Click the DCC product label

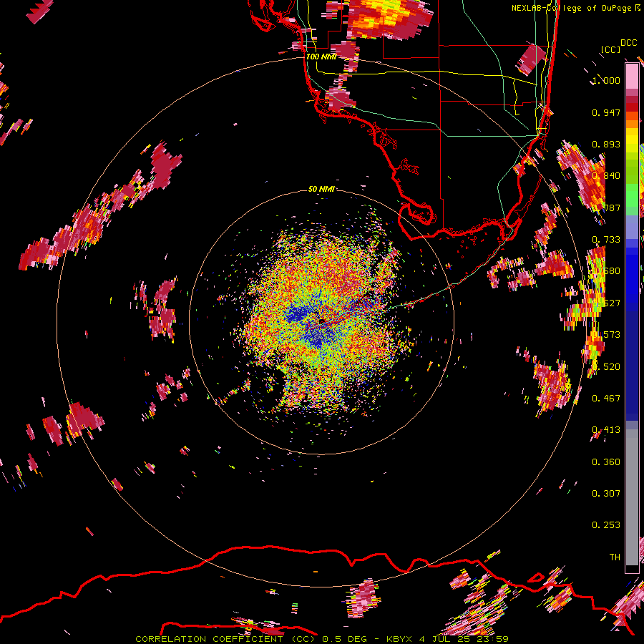coord(629,43)
